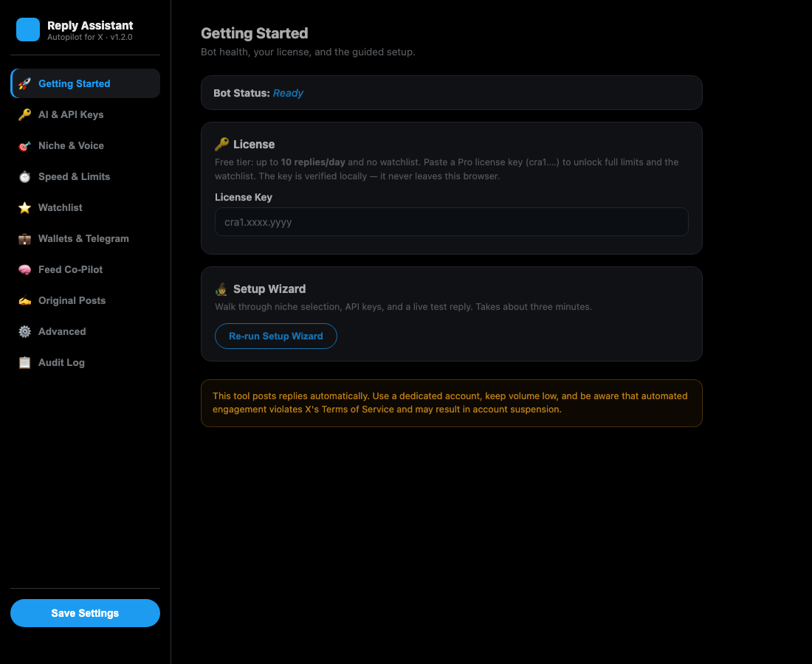Click the briefcase icon beside Wallets & Telegram

(x=24, y=239)
